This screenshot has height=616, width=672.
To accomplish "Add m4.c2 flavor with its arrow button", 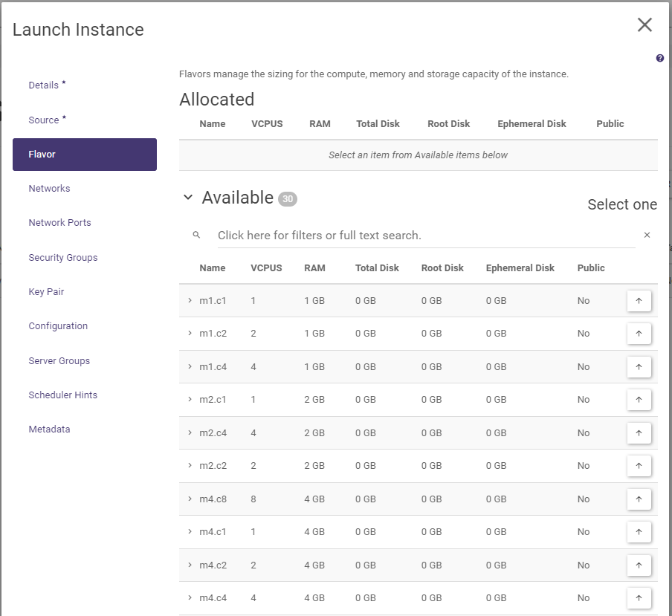I will pyautogui.click(x=639, y=565).
